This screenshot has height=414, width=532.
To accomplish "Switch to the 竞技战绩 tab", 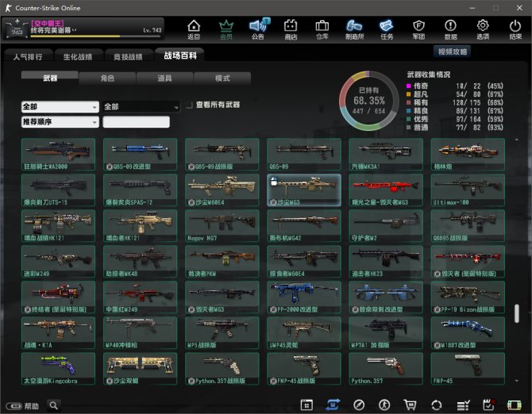I will 129,56.
